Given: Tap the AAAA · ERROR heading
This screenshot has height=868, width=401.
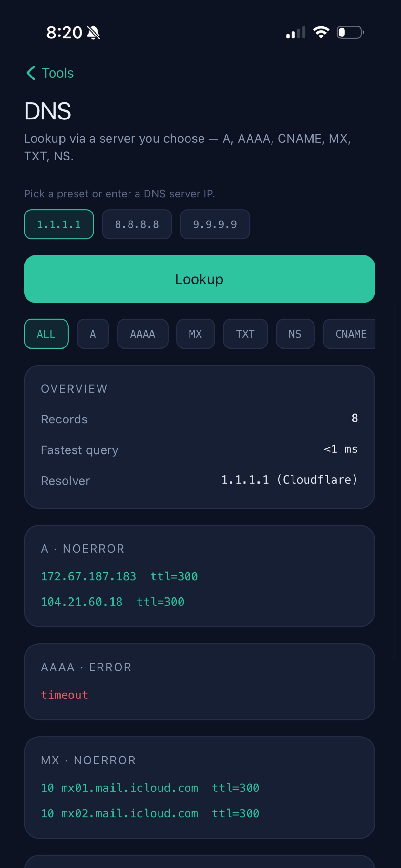Looking at the screenshot, I should pos(86,667).
